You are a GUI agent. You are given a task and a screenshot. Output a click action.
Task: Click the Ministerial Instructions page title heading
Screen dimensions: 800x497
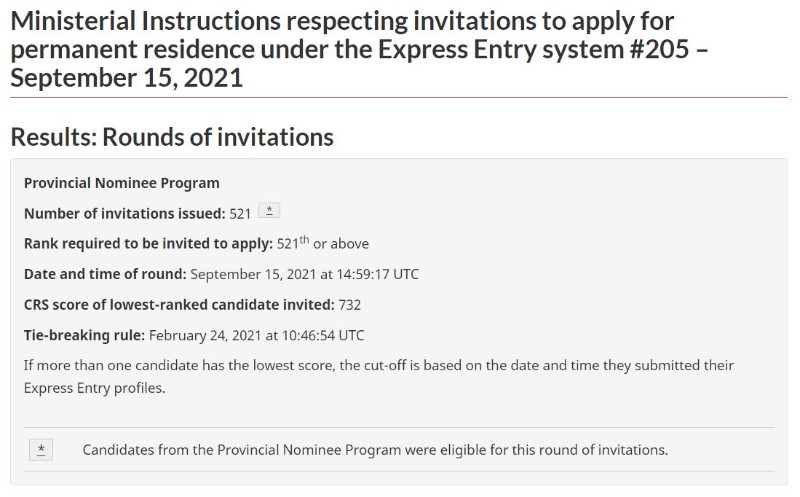click(x=359, y=49)
